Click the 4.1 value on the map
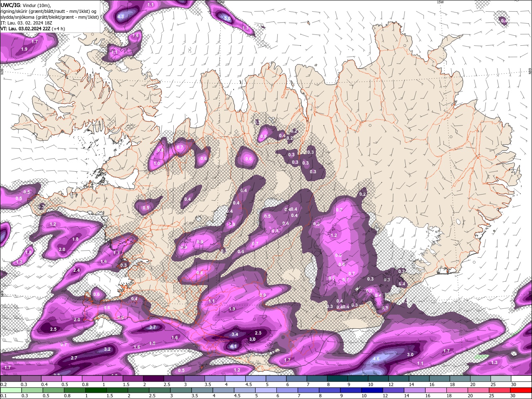The width and height of the screenshot is (532, 399). pyautogui.click(x=234, y=346)
